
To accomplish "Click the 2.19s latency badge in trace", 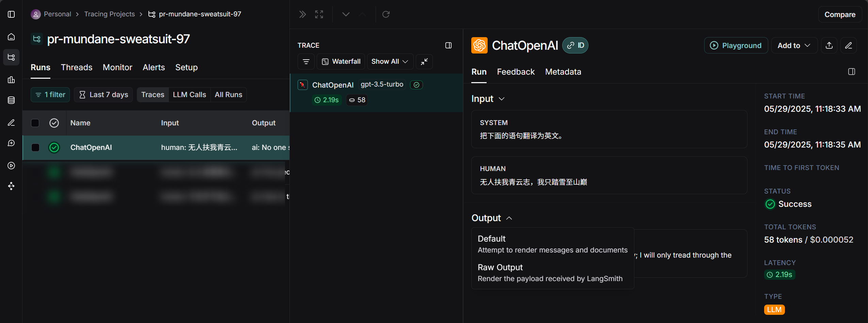I will click(x=327, y=100).
